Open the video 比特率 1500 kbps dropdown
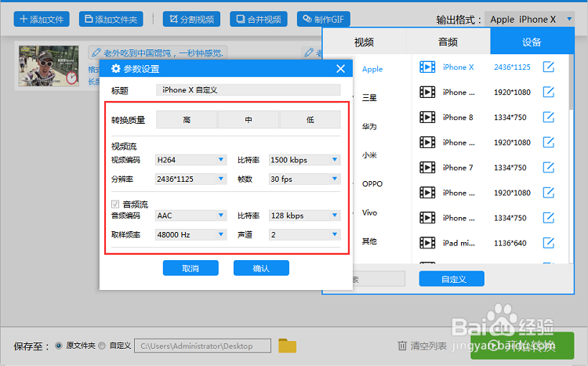Image resolution: width=588 pixels, height=366 pixels. tap(304, 160)
